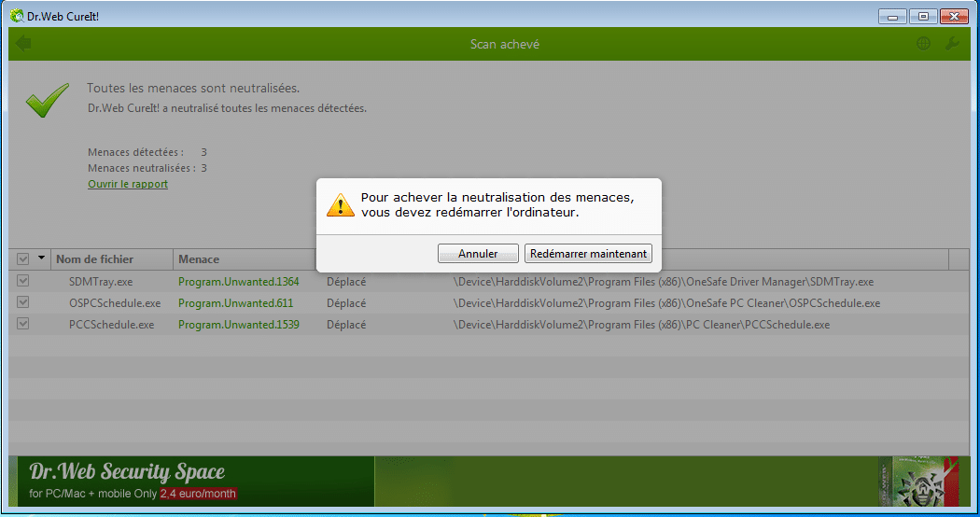The height and width of the screenshot is (517, 980).
Task: Click the 2,4 euro/month price label
Action: (198, 494)
